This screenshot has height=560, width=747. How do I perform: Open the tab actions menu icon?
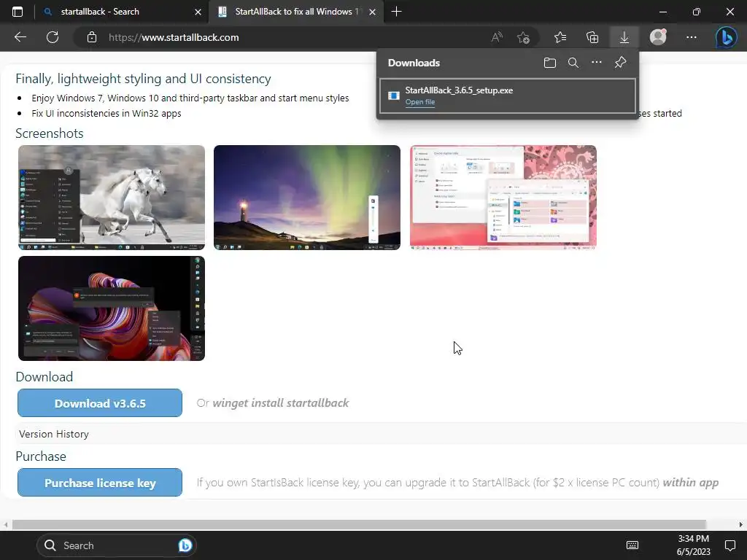pos(18,12)
